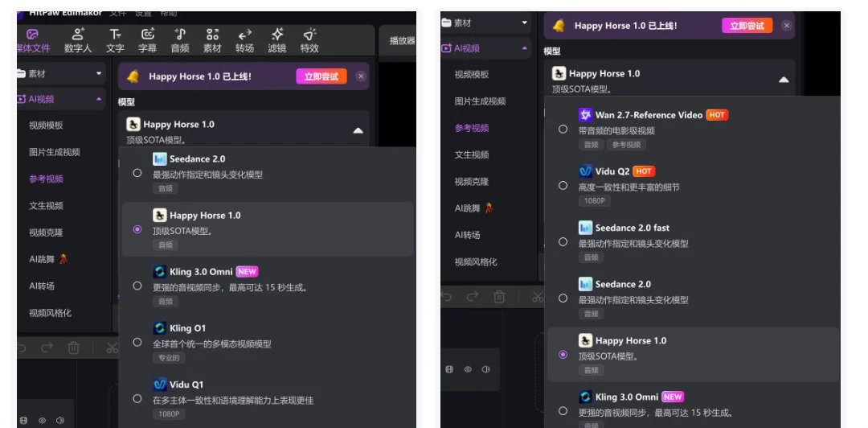
Task: Click the undo arrow in right screenshot
Action: [x=446, y=297]
